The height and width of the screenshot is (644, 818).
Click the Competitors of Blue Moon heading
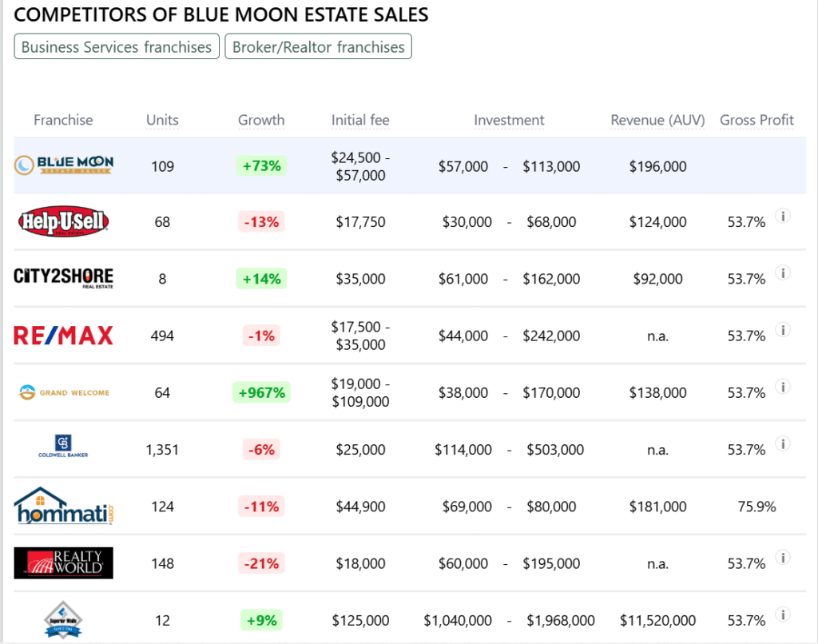point(221,14)
